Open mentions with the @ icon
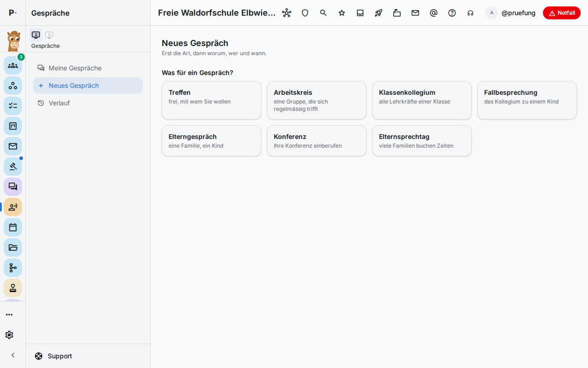The height and width of the screenshot is (368, 588). click(x=434, y=13)
